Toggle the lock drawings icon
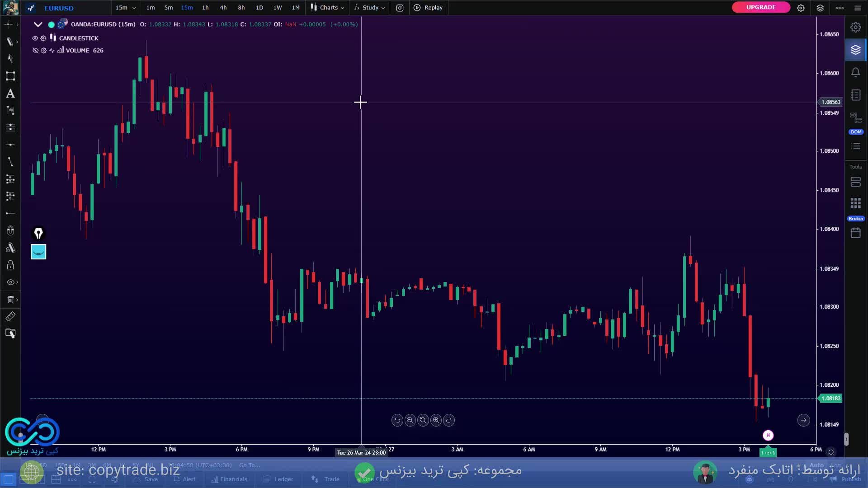Viewport: 868px width, 488px height. coord(10,265)
